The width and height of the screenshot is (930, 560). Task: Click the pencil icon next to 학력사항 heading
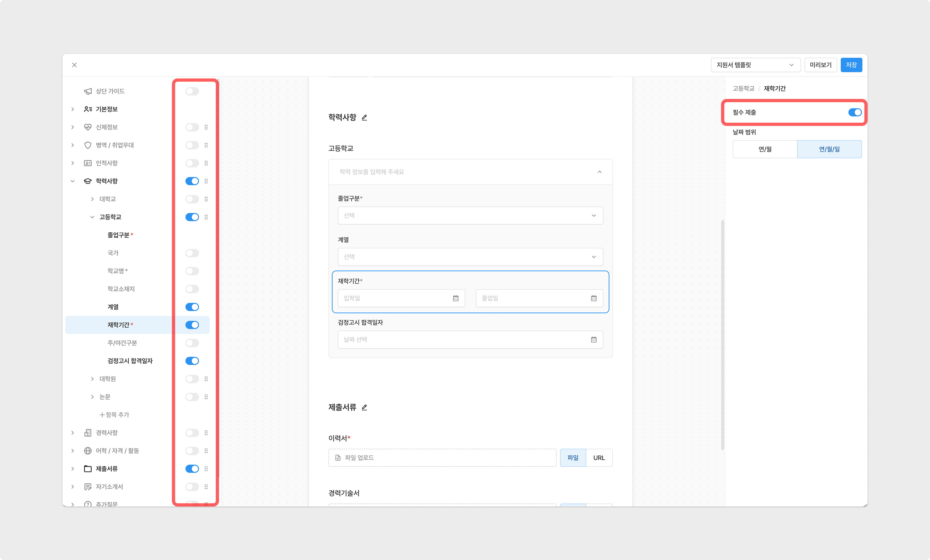click(x=364, y=118)
